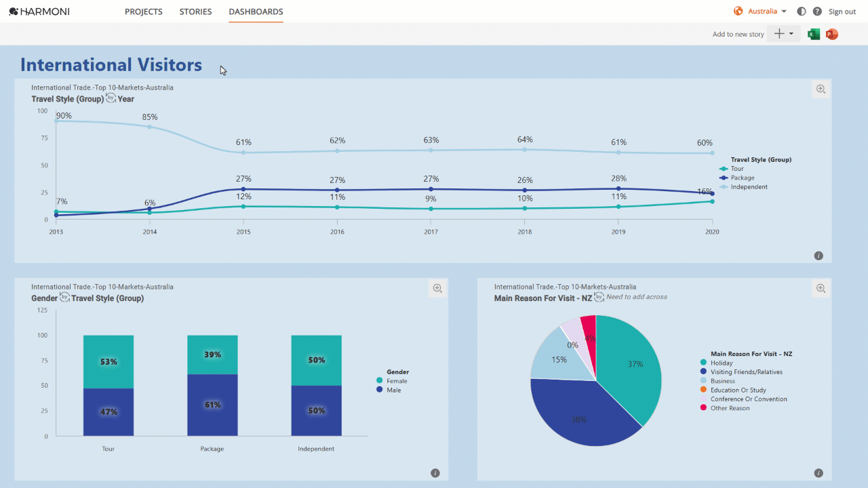Toggle Business legend entry
Screen dimensions: 868x488
click(x=717, y=381)
